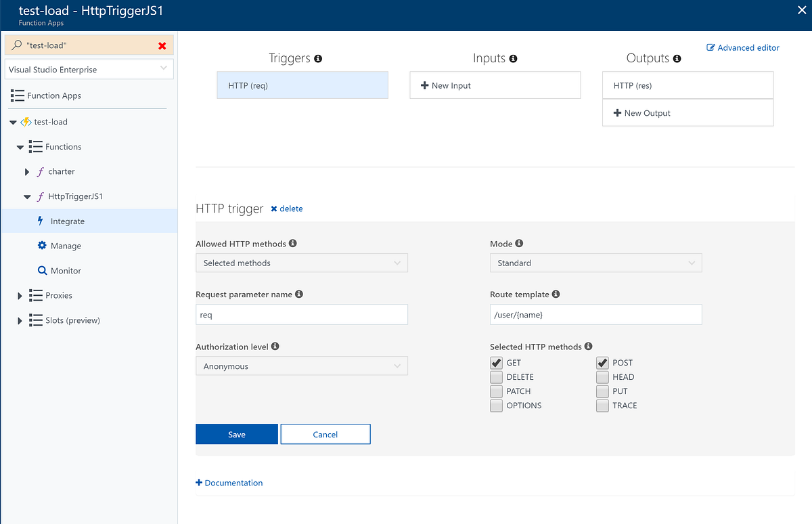Click the info icon next to Inputs
This screenshot has height=524, width=812.
click(x=513, y=59)
